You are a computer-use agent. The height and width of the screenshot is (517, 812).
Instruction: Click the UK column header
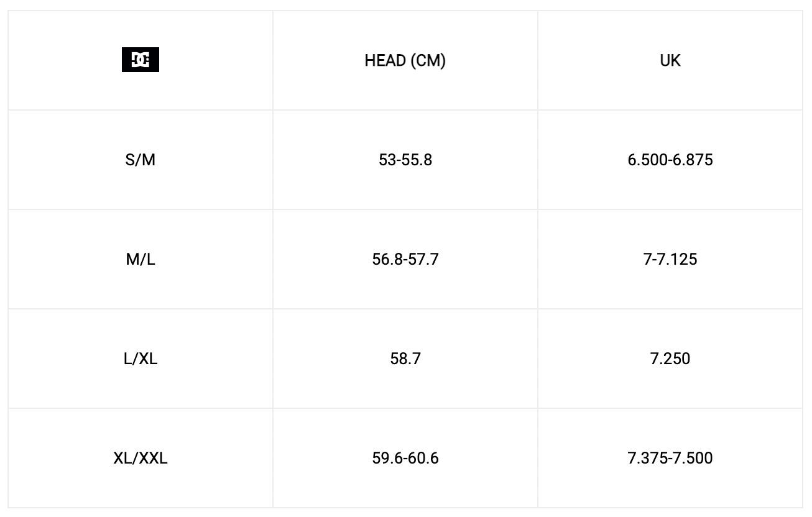coord(670,61)
